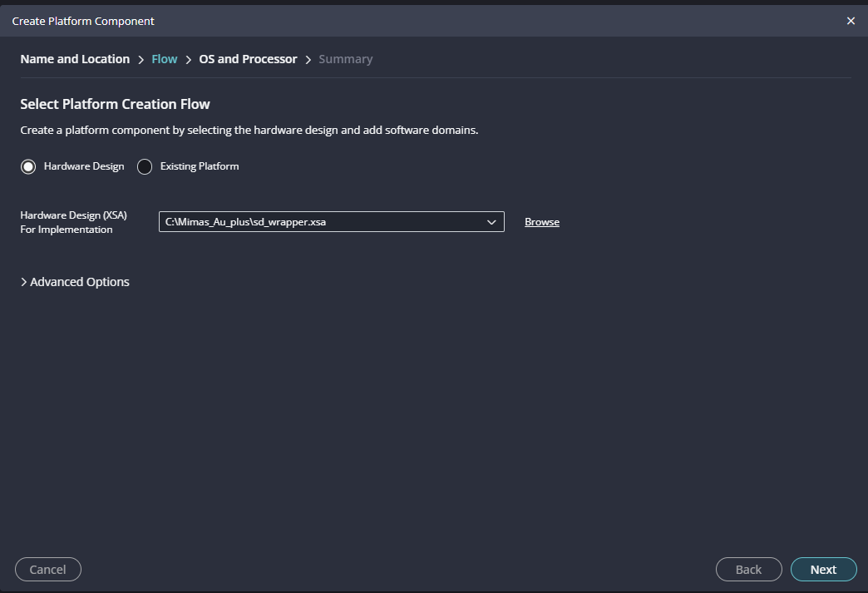Click the Browse link for XSA
Screen dimensions: 868x593
pos(542,222)
